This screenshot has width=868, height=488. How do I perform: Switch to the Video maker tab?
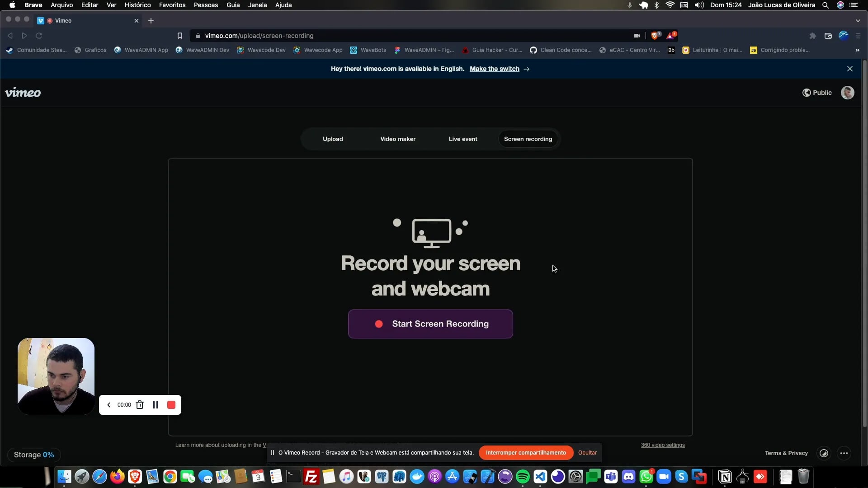click(x=398, y=139)
